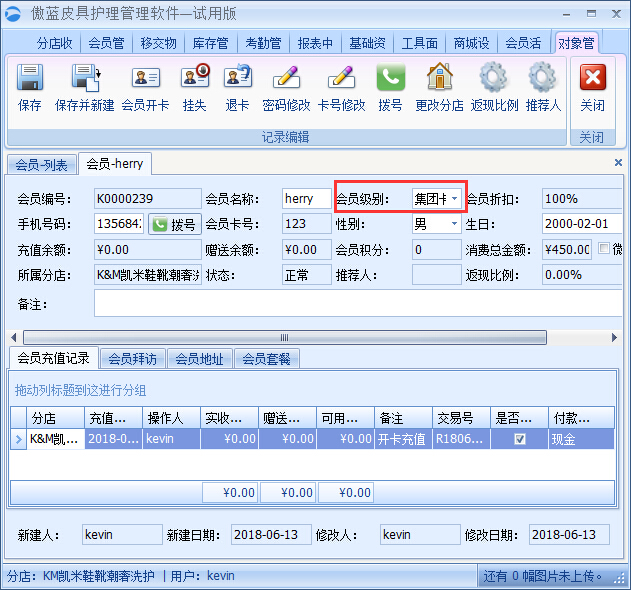Click the 更改分店 house icon
The width and height of the screenshot is (631, 590).
[439, 80]
